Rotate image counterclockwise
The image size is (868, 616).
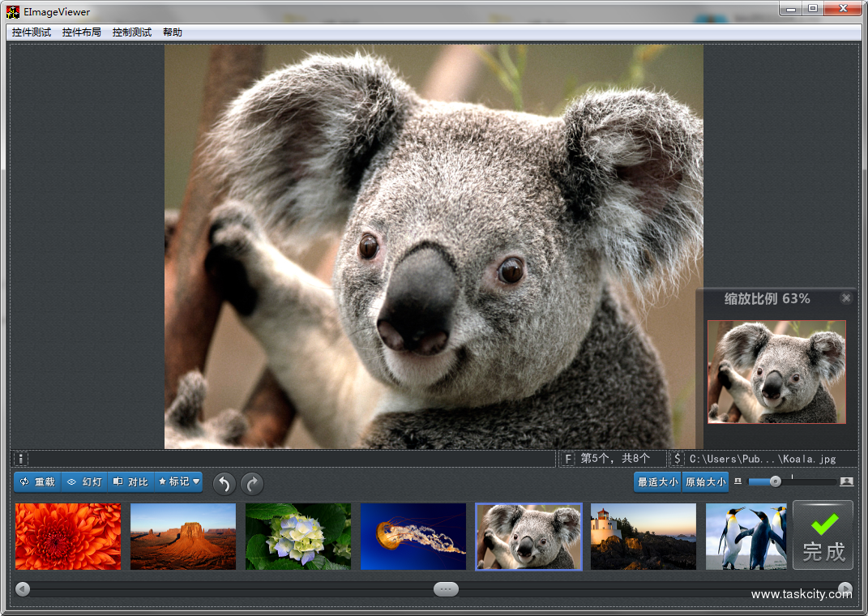point(224,484)
